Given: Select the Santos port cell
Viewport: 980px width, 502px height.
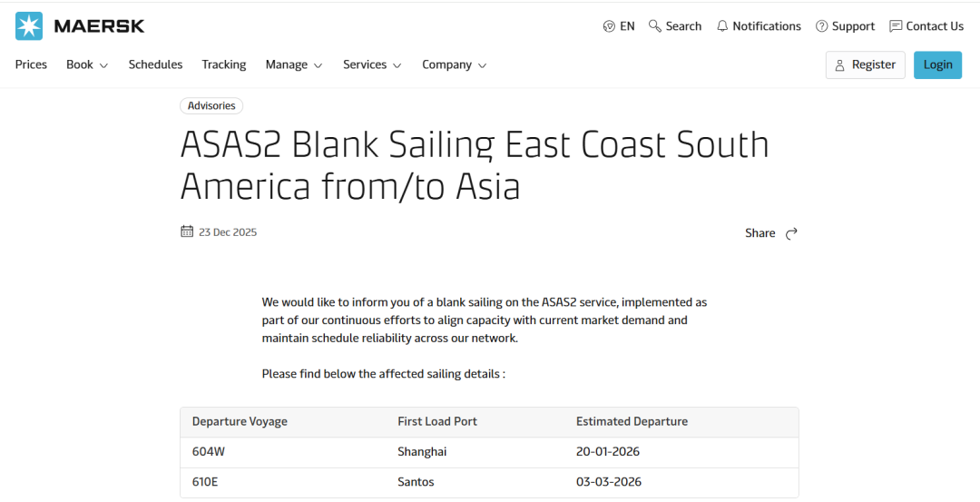Looking at the screenshot, I should point(416,482).
